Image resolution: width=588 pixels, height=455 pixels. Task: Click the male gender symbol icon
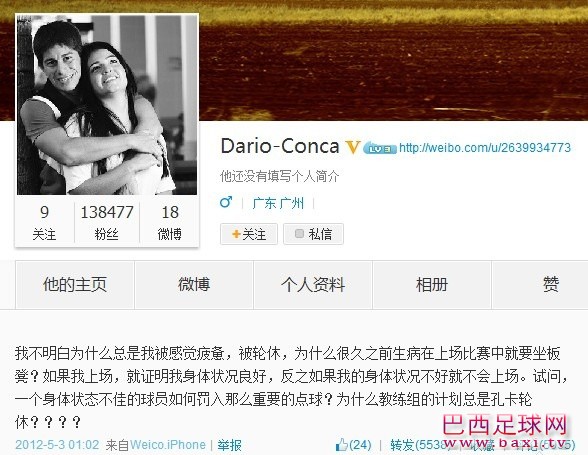(x=226, y=202)
